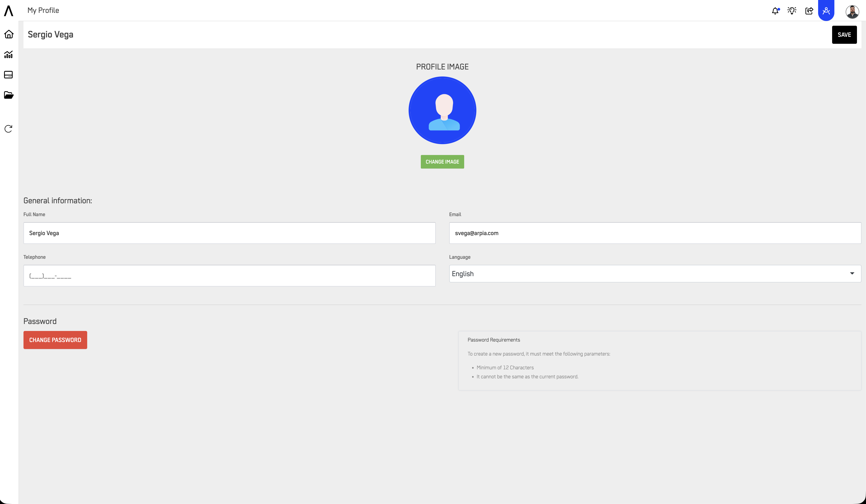
Task: Click the CHANGE IMAGE button
Action: click(x=442, y=162)
